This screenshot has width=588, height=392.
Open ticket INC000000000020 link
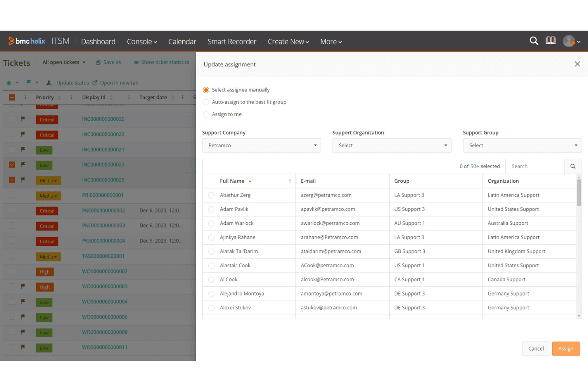pyautogui.click(x=103, y=119)
